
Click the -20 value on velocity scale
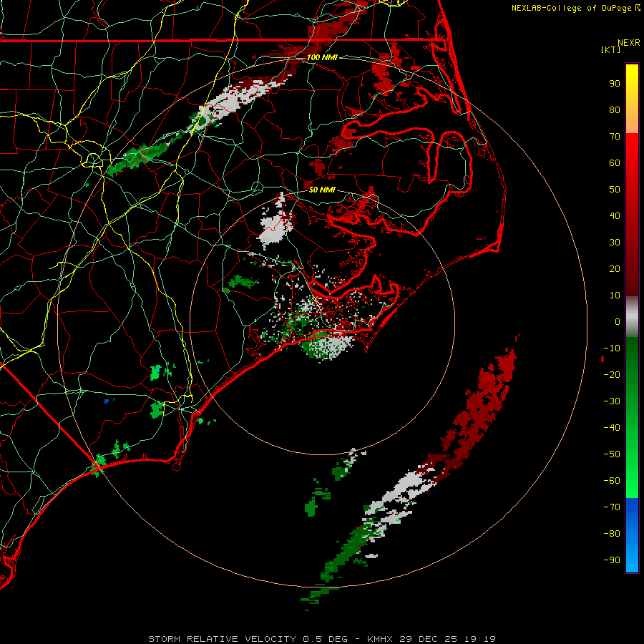click(x=612, y=375)
